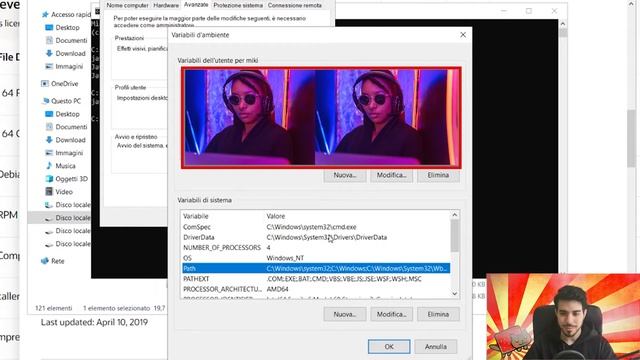
Task: Select PROCESSOR_ARCHITECTURE row
Action: 316,289
